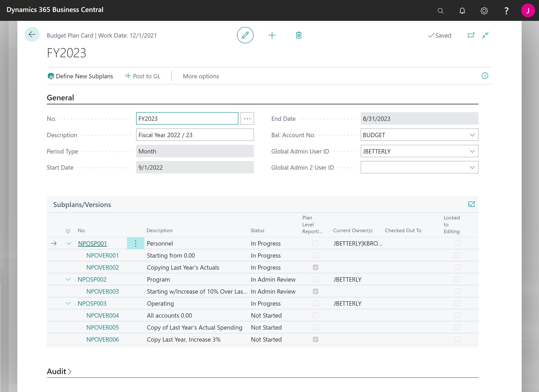The image size is (539, 392).
Task: Collapse the NPOSP002 Program row
Action: (68, 279)
